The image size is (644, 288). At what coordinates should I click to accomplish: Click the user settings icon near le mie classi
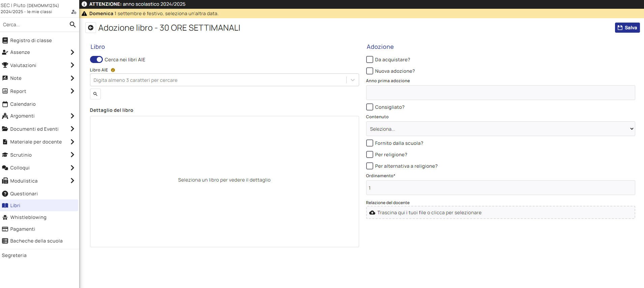[x=74, y=12]
